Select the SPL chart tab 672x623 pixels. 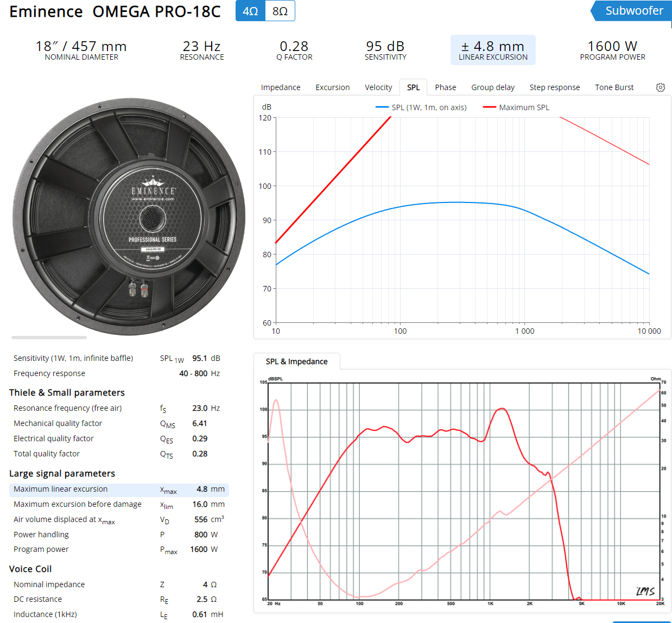click(x=414, y=87)
